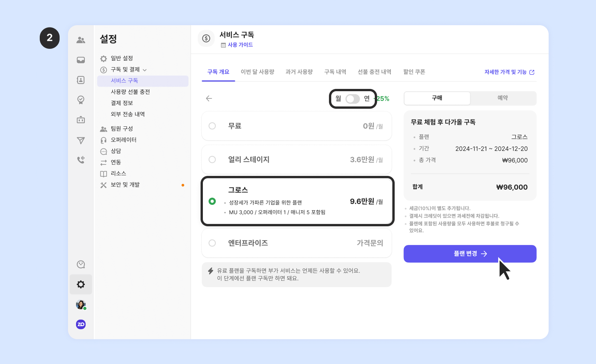Click the user profile avatar
Viewport: 596px width, 364px height.
[81, 304]
